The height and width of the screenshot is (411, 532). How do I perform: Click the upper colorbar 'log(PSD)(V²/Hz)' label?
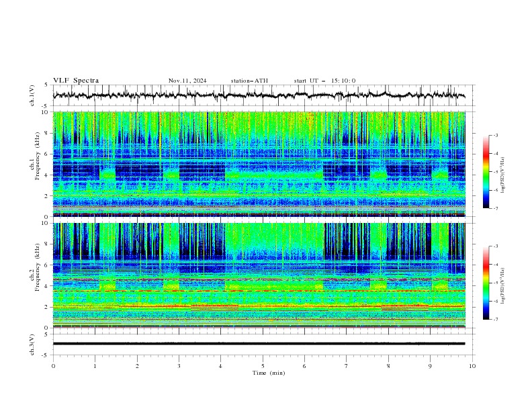[x=503, y=175]
